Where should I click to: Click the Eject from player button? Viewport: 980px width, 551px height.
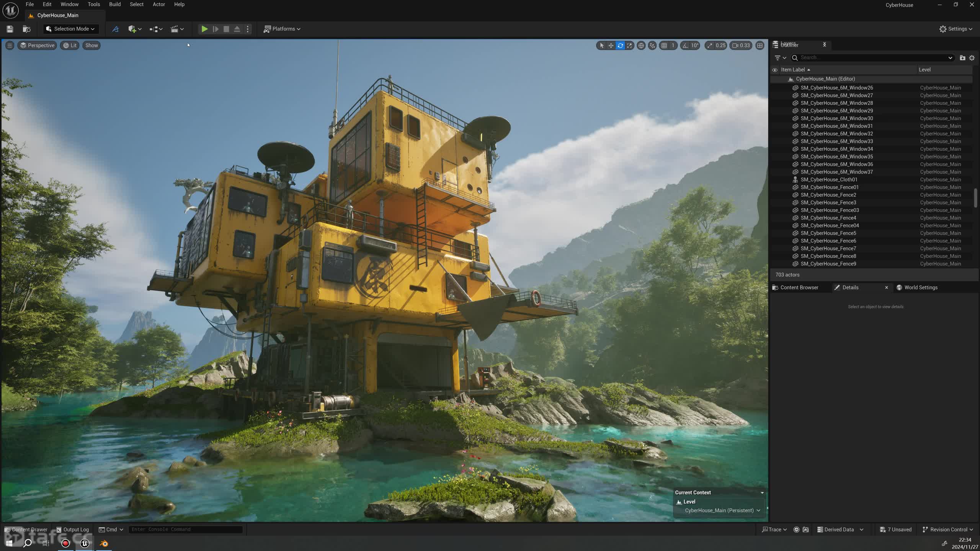pyautogui.click(x=237, y=29)
